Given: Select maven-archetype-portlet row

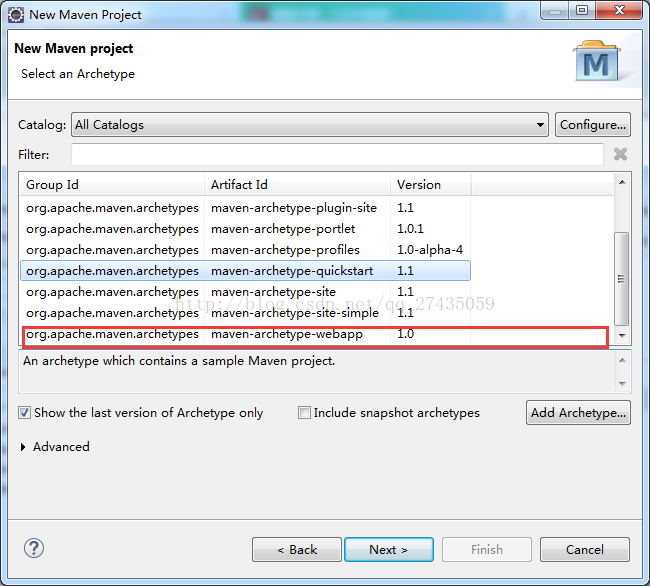Looking at the screenshot, I should (x=245, y=229).
